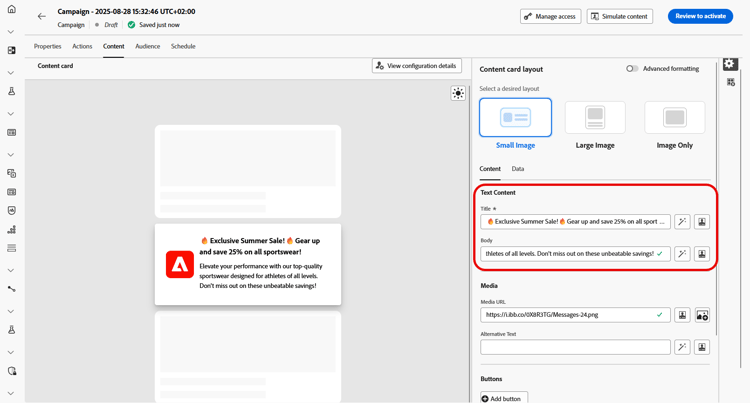
Task: Switch to the Actions tab
Action: tap(82, 46)
